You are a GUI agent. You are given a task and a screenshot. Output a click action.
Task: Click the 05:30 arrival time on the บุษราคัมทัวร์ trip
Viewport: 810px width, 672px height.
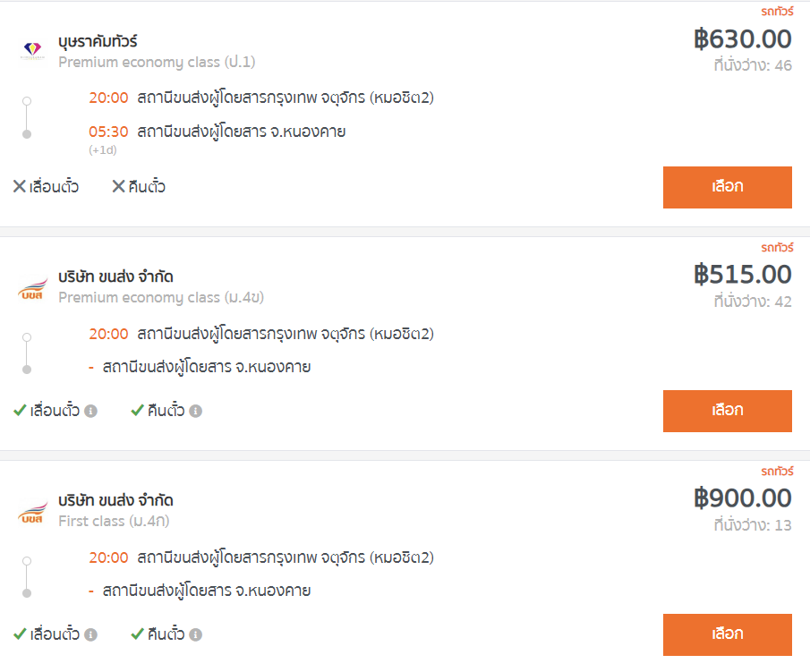tap(108, 132)
